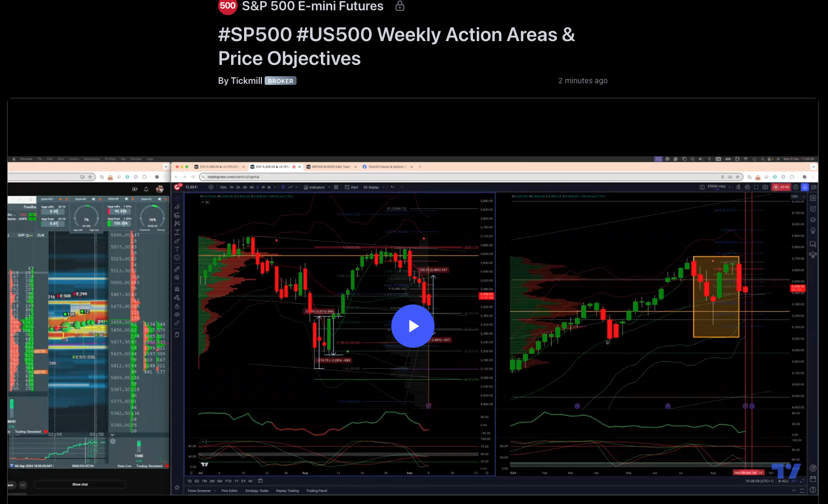This screenshot has width=828, height=504.
Task: Click the red 500 symbol logo
Action: pos(227,6)
